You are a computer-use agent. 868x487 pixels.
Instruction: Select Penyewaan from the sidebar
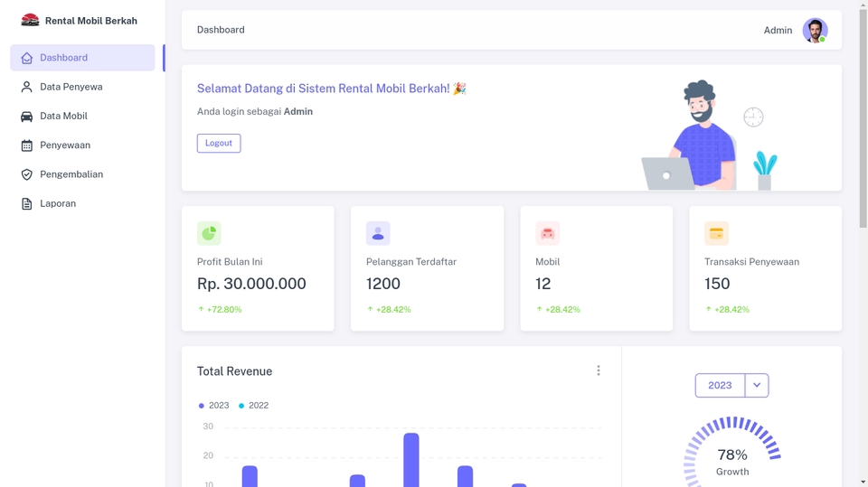[65, 145]
